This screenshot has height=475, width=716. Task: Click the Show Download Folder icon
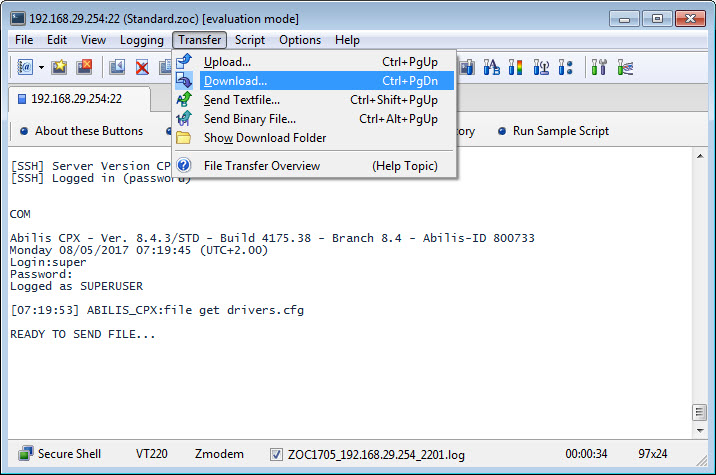(185, 138)
